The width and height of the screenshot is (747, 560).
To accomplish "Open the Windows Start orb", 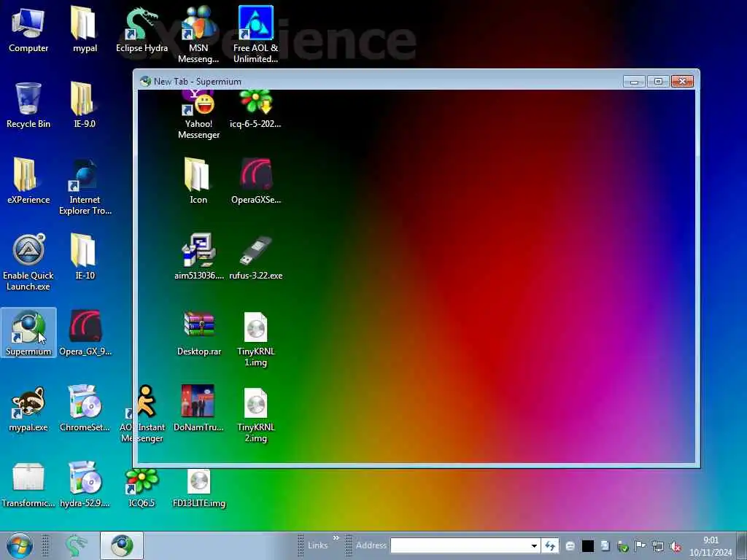I will coord(20,545).
